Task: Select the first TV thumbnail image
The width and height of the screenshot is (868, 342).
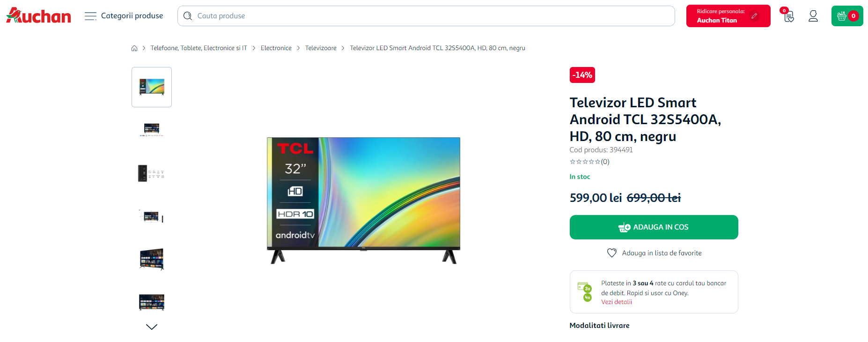Action: coord(152,87)
